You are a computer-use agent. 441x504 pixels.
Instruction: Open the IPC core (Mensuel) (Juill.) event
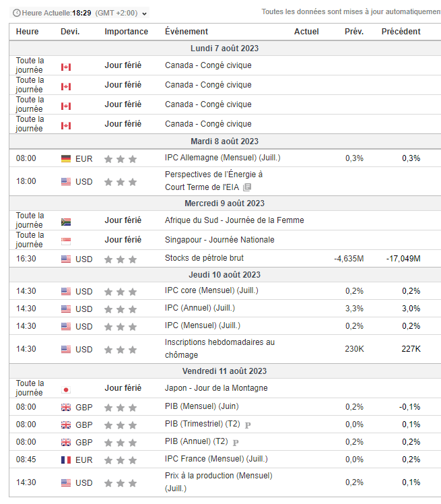click(x=211, y=290)
